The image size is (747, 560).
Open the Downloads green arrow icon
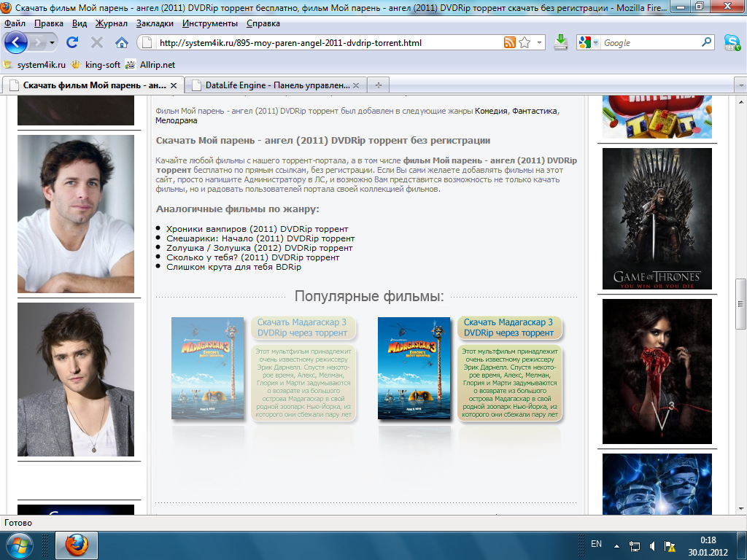click(561, 42)
